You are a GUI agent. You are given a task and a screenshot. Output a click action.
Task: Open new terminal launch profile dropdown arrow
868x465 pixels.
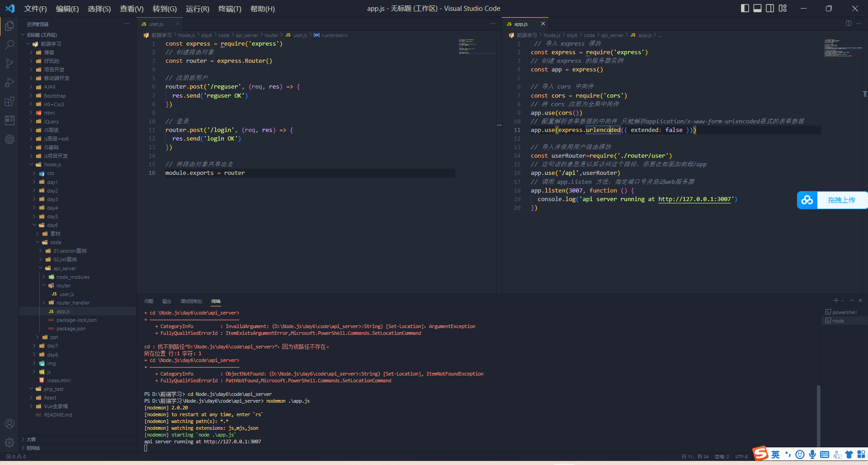tap(843, 301)
